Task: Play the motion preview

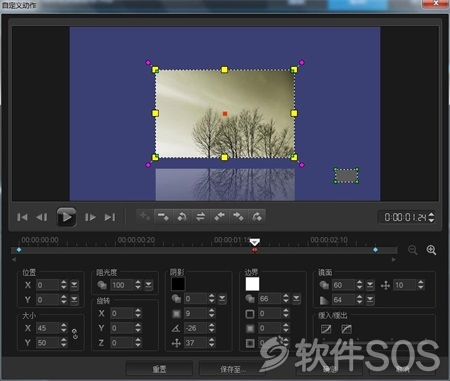Action: (x=66, y=217)
